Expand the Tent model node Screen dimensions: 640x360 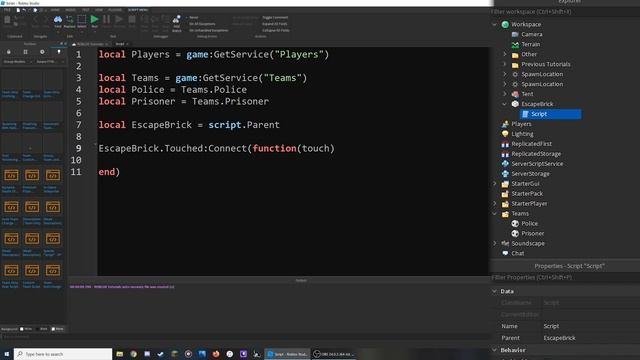[x=505, y=94]
